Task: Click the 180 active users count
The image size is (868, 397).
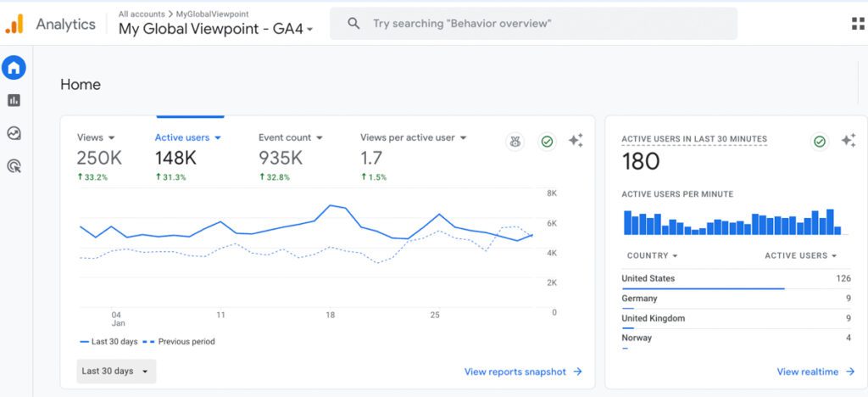Action: 641,162
